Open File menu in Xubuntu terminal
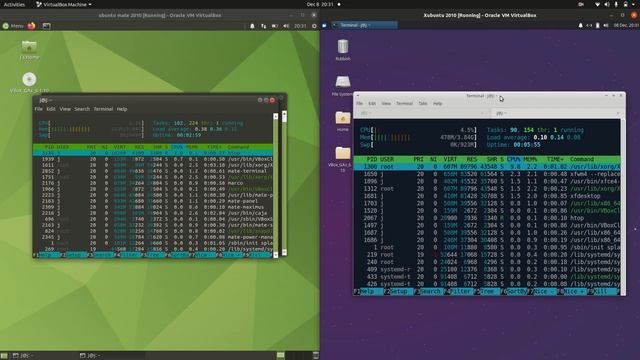The width and height of the screenshot is (640, 360). [360, 104]
